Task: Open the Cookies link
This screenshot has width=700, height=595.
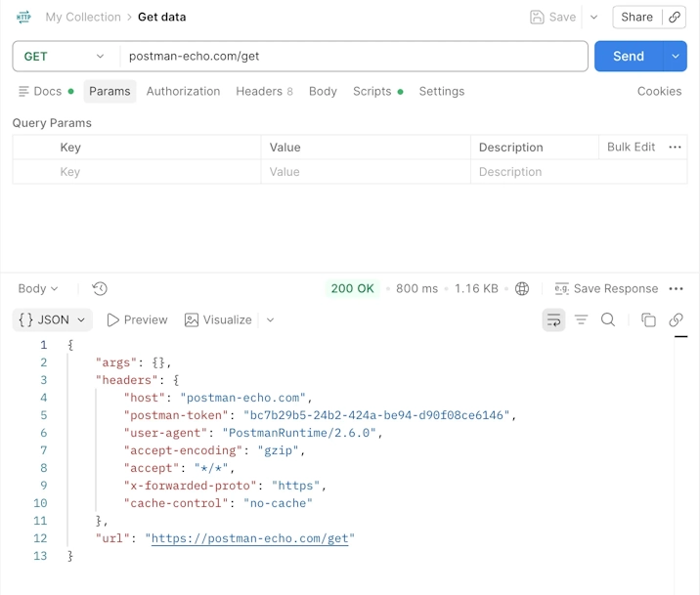Action: [659, 92]
